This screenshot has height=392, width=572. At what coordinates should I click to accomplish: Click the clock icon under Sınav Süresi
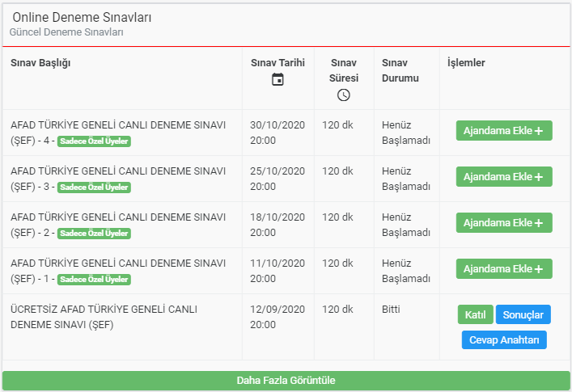[343, 95]
